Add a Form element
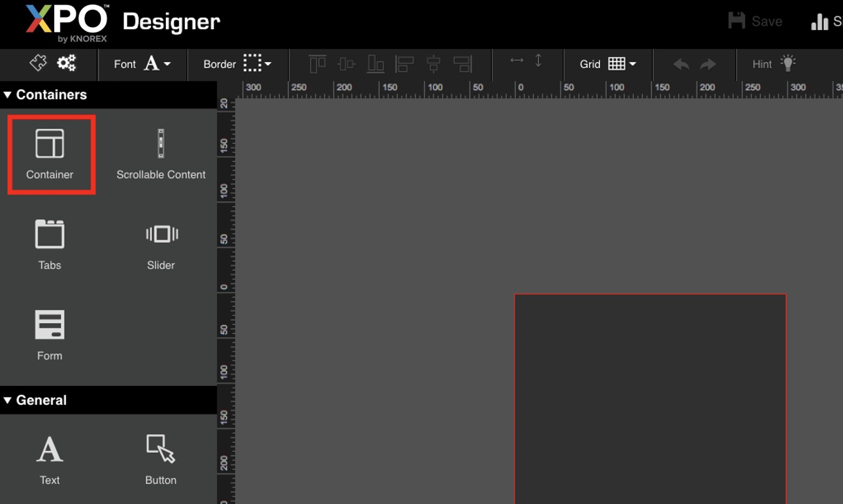This screenshot has width=843, height=504. tap(50, 335)
